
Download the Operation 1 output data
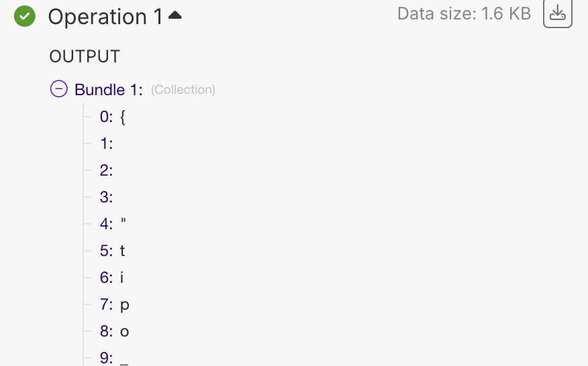pyautogui.click(x=557, y=14)
